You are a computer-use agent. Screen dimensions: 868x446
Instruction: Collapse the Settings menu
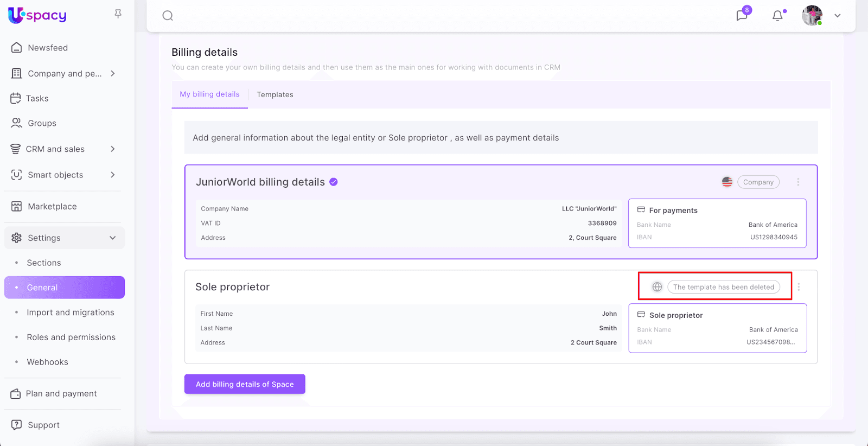(112, 238)
